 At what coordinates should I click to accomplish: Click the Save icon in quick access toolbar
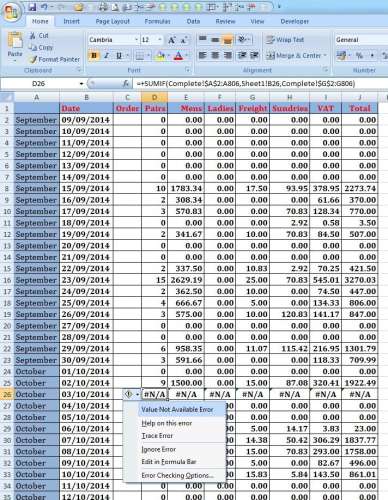click(x=32, y=7)
